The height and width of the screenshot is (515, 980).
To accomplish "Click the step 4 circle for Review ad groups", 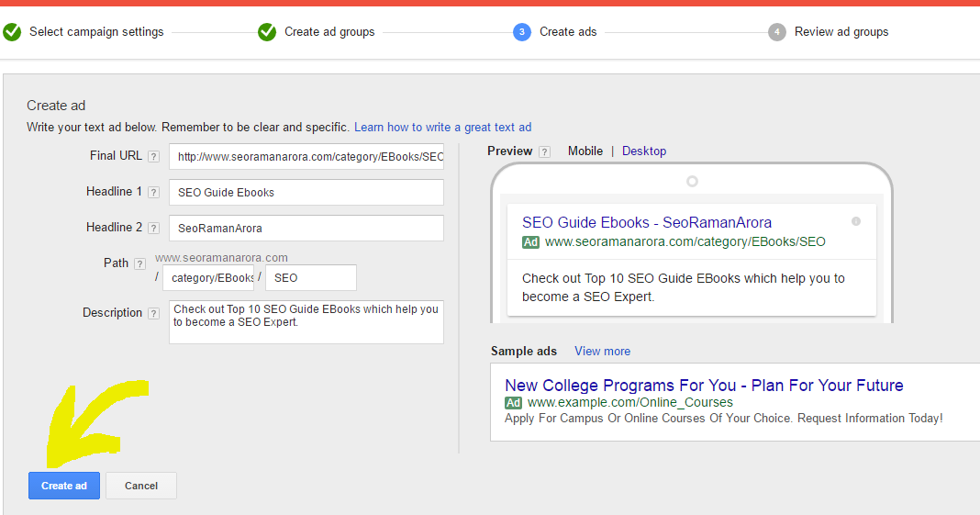I will [777, 32].
